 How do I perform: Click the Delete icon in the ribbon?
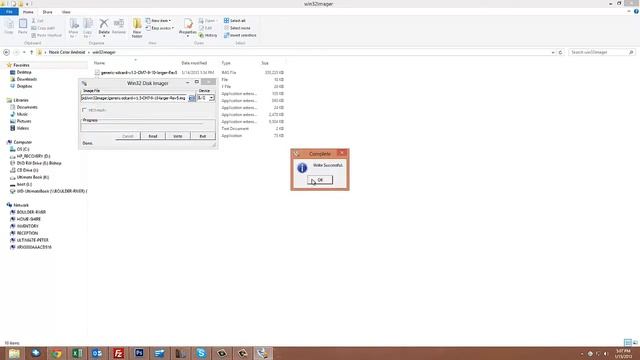click(104, 27)
